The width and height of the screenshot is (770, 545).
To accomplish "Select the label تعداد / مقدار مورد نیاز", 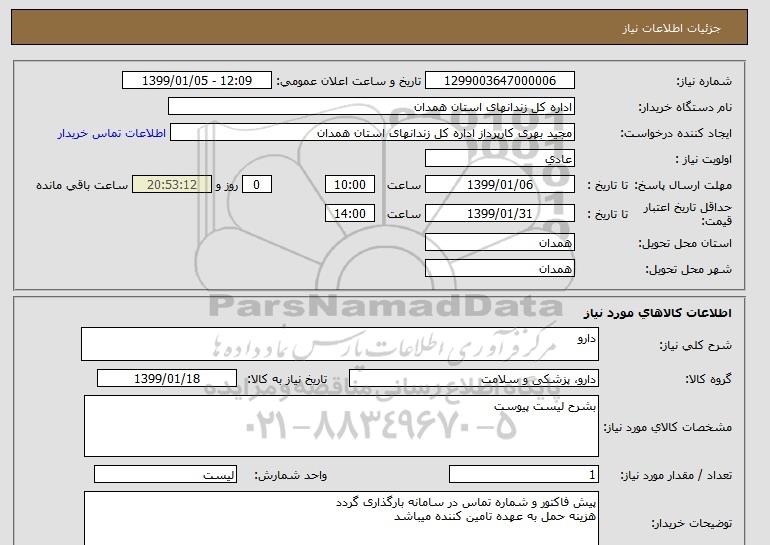I will tap(676, 476).
